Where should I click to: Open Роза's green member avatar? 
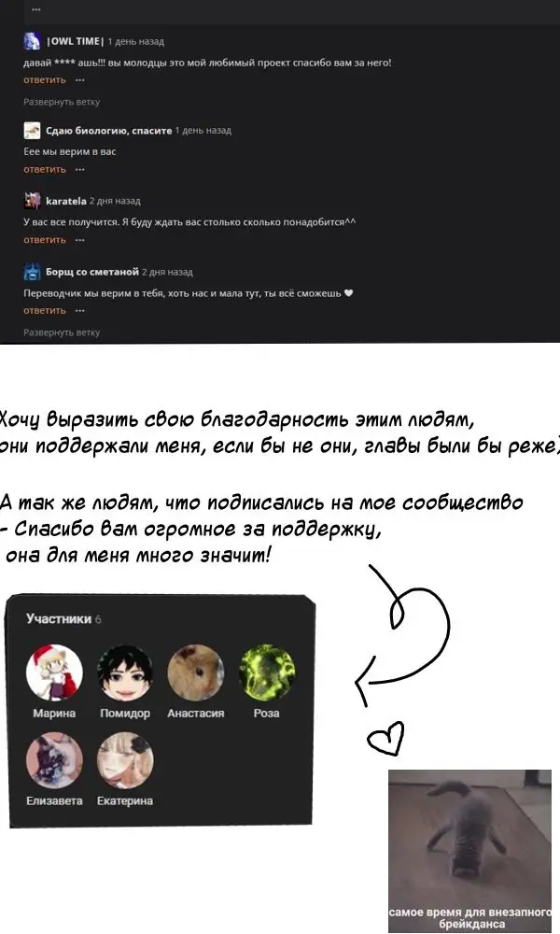tap(267, 672)
